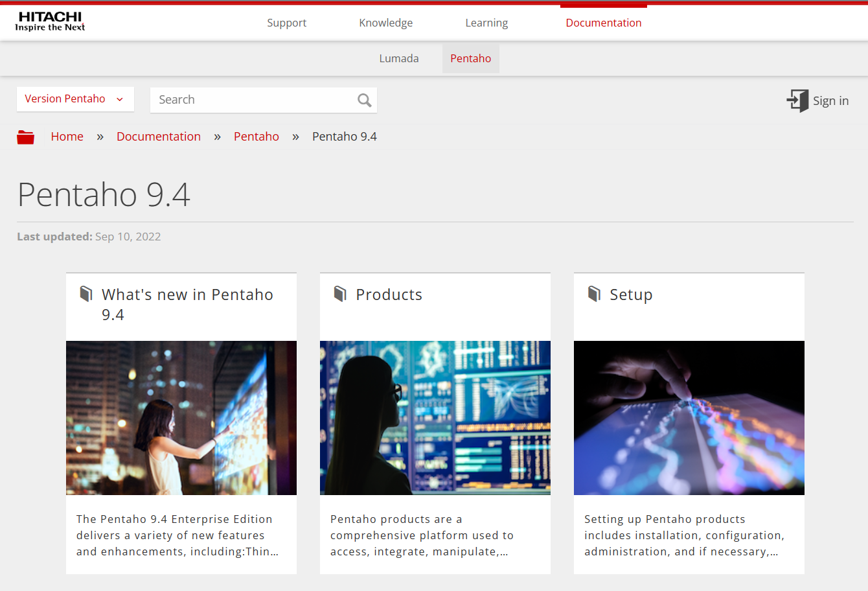Open the Products card title
Image resolution: width=868 pixels, height=591 pixels.
[x=389, y=295]
